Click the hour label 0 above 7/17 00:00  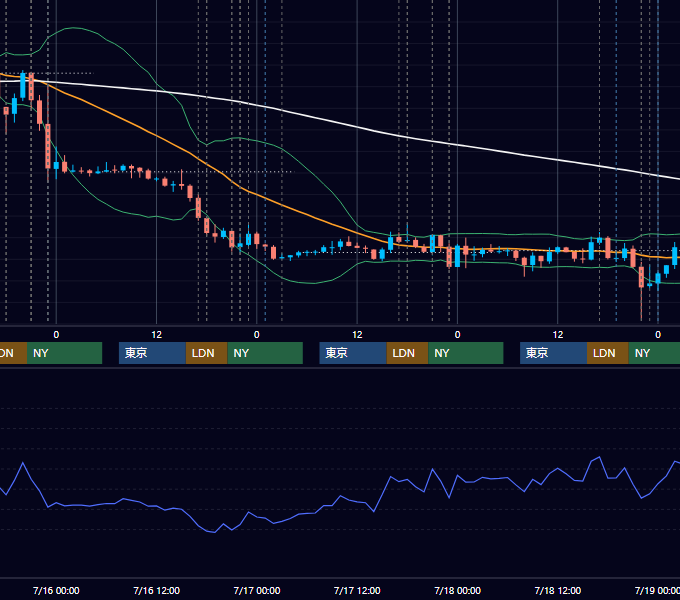(257, 335)
